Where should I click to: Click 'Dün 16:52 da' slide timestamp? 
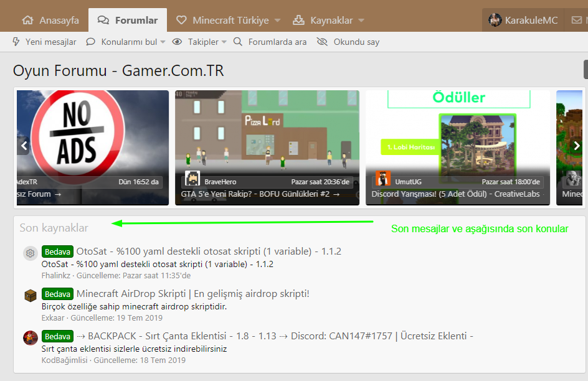click(138, 182)
